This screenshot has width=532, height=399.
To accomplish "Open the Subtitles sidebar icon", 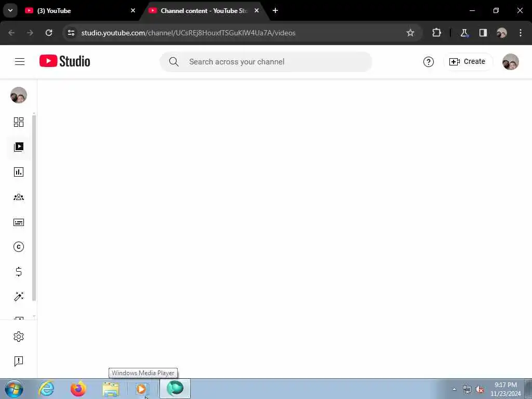I will coord(19,222).
